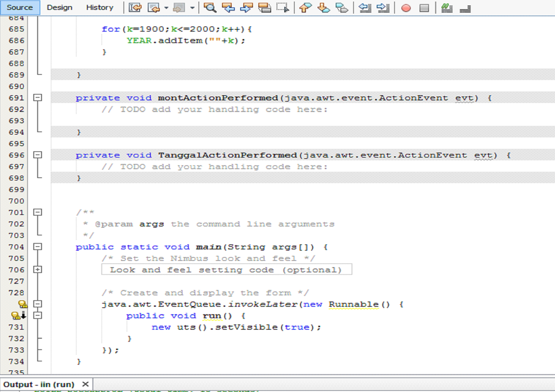Screen dimensions: 555x392
Task: Collapse the run() method fold
Action: point(37,315)
